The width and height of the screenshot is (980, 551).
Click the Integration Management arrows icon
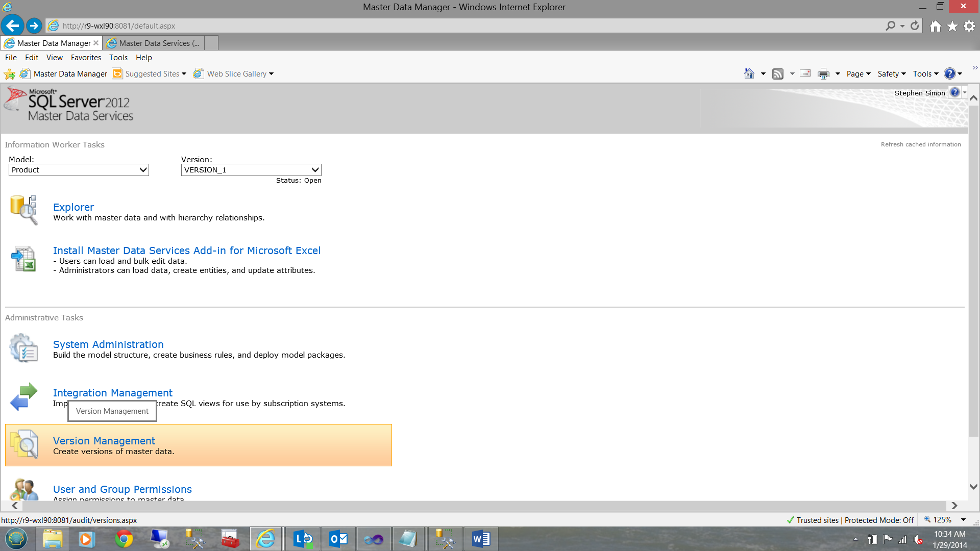point(23,396)
